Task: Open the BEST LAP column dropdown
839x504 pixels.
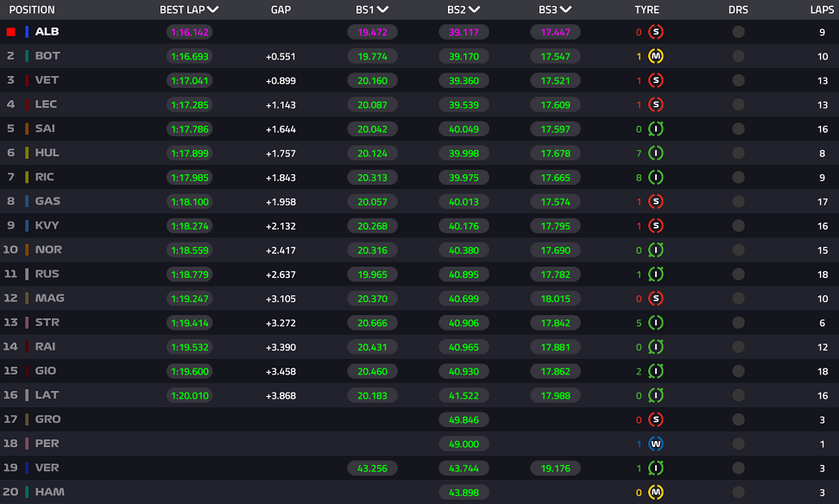Action: tap(213, 10)
